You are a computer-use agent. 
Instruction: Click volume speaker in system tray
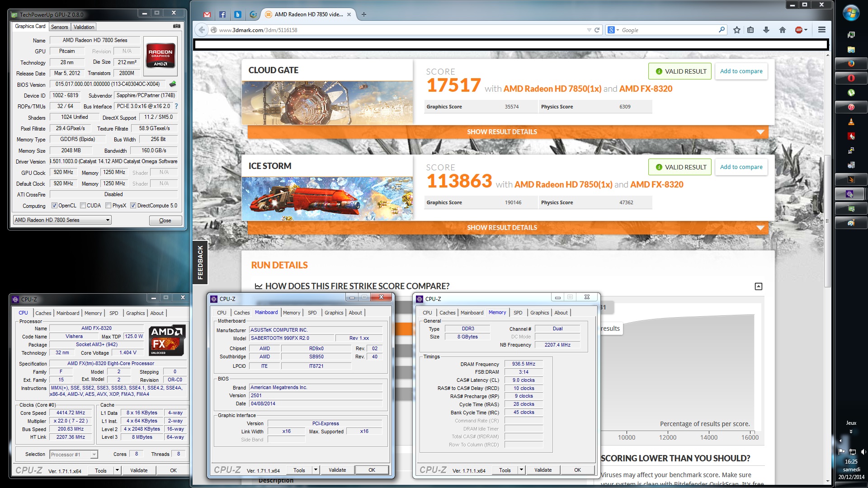863,451
